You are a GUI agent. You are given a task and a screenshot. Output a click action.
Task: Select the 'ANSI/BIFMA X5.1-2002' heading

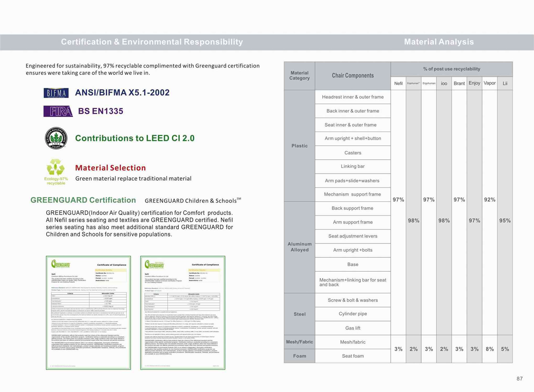(122, 92)
